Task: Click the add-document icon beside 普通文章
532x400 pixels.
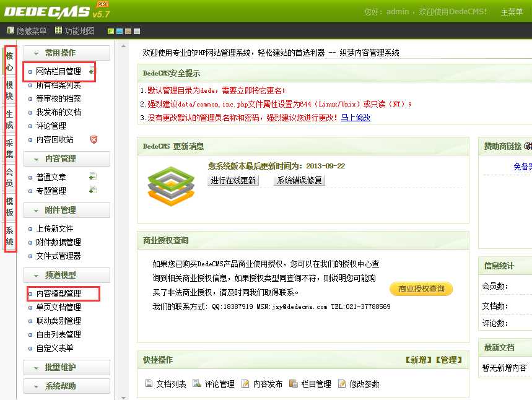Action: pos(93,176)
